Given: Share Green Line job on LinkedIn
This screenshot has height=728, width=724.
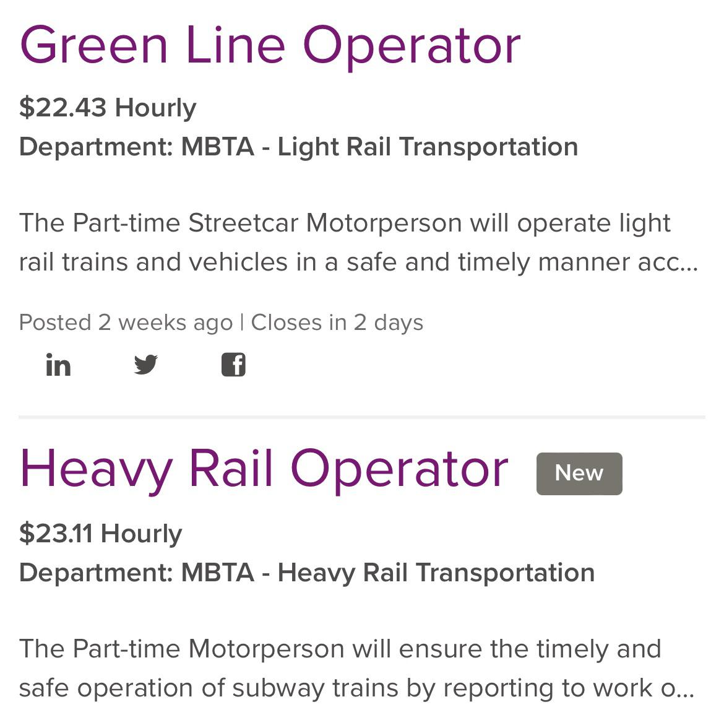Looking at the screenshot, I should (58, 365).
